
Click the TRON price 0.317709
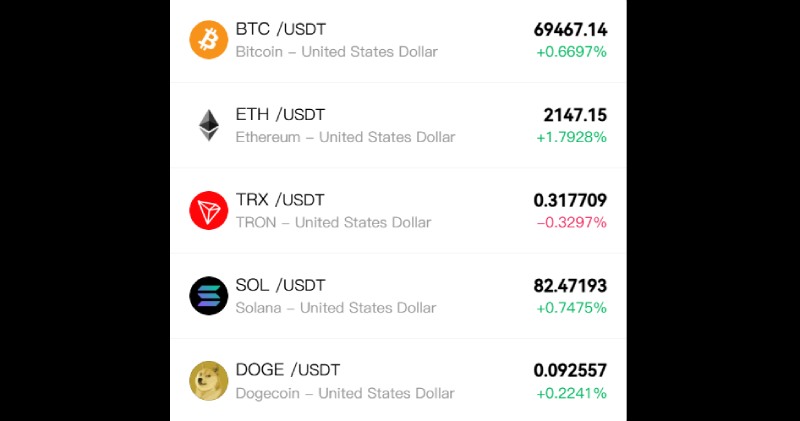point(570,200)
